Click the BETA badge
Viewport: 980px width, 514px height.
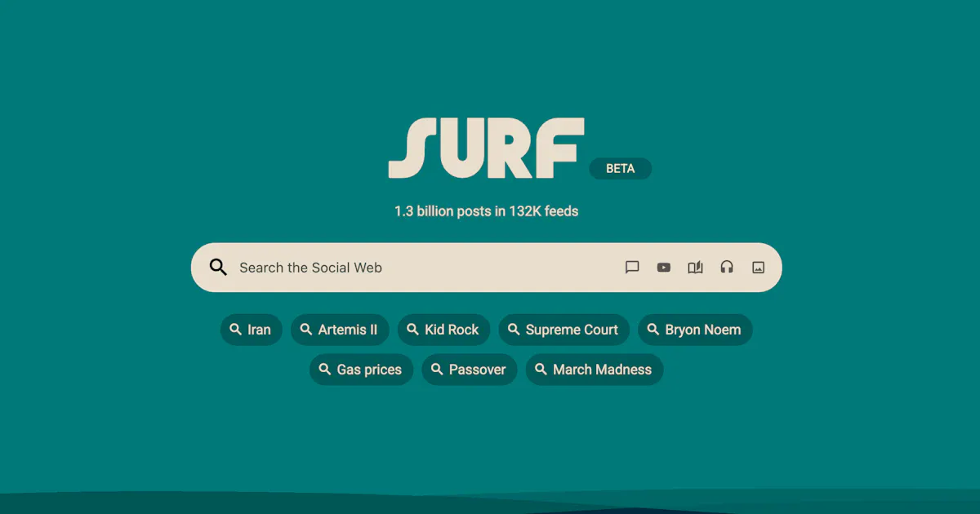point(621,169)
